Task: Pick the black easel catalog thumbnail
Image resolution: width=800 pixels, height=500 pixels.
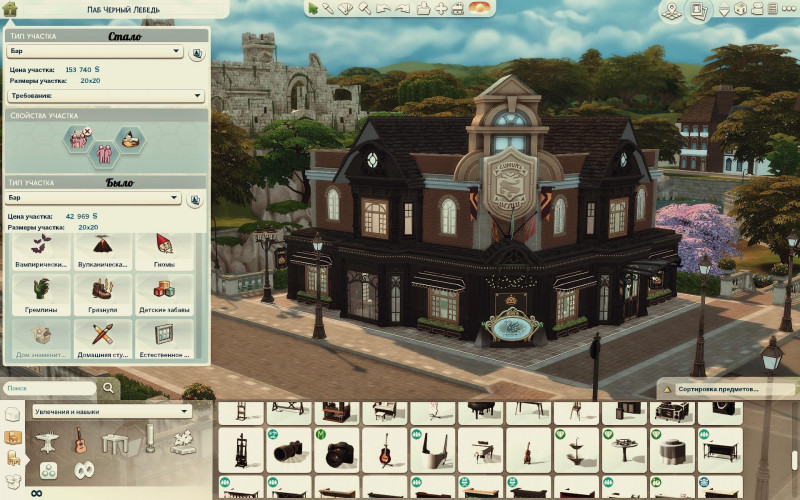Action: pyautogui.click(x=241, y=450)
